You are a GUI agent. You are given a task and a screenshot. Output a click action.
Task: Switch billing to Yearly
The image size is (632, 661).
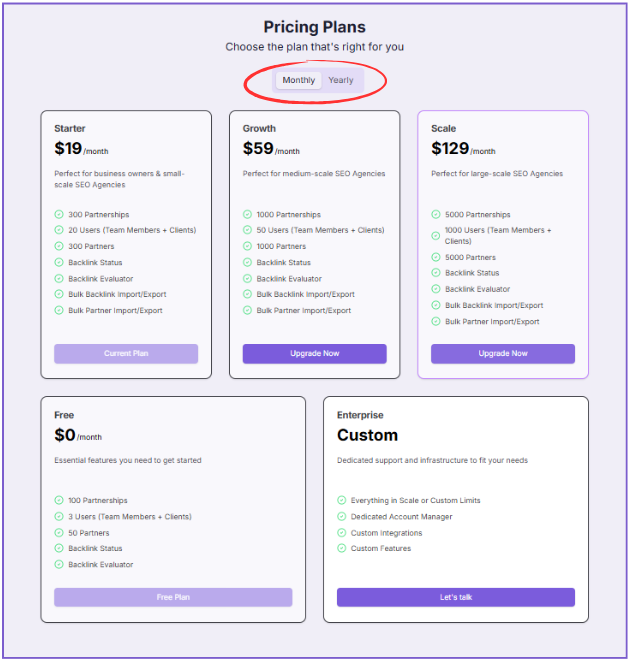coord(341,81)
